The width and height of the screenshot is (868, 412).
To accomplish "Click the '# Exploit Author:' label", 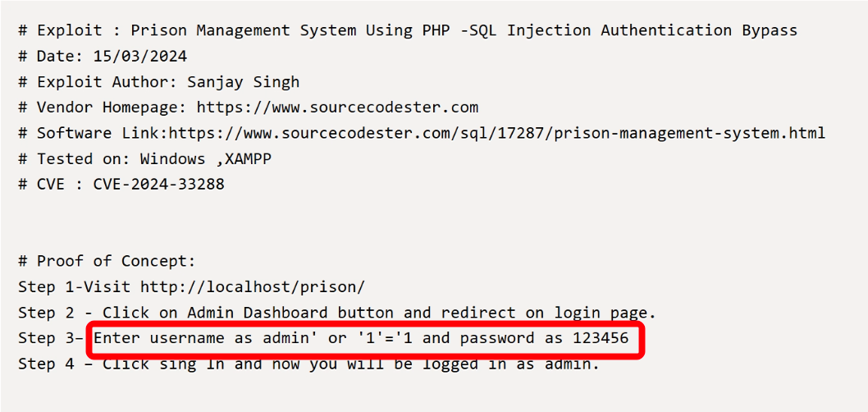I will pos(98,82).
